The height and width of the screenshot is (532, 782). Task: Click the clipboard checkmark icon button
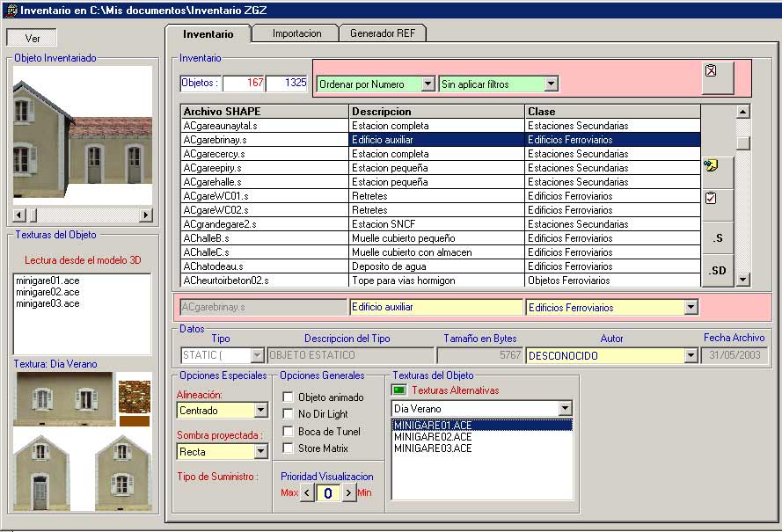pyautogui.click(x=713, y=199)
